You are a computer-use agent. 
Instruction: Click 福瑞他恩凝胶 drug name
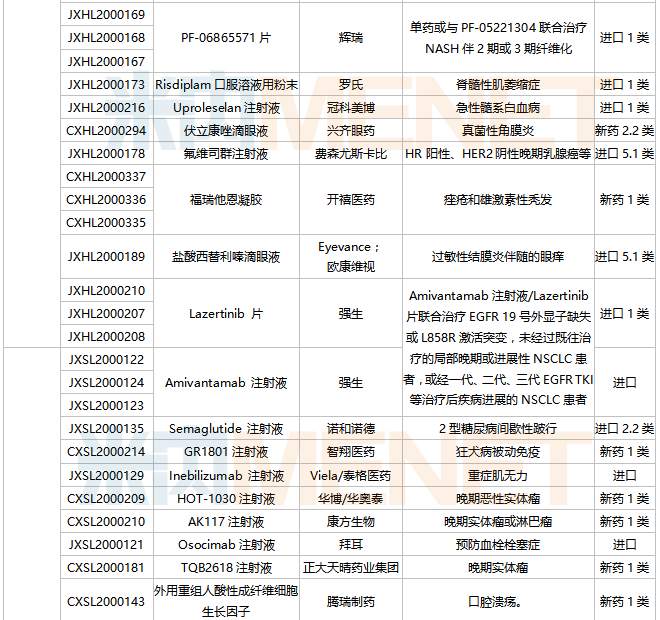[x=226, y=200]
